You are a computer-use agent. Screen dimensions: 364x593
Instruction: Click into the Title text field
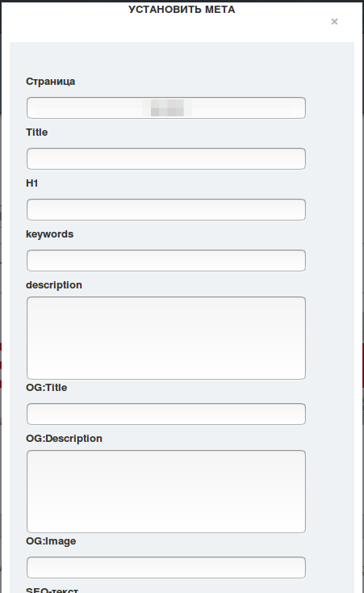tap(166, 159)
